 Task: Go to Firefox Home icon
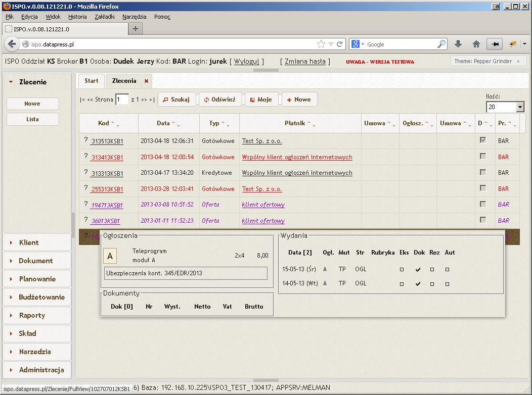pos(476,44)
